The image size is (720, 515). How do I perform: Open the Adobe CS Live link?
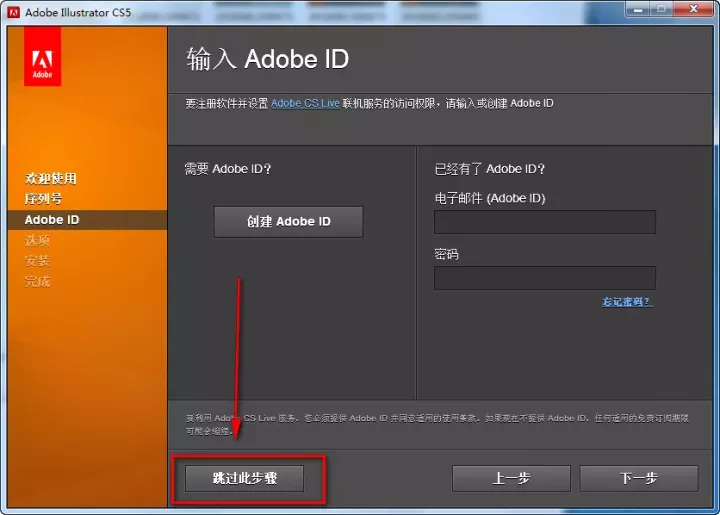(x=305, y=103)
